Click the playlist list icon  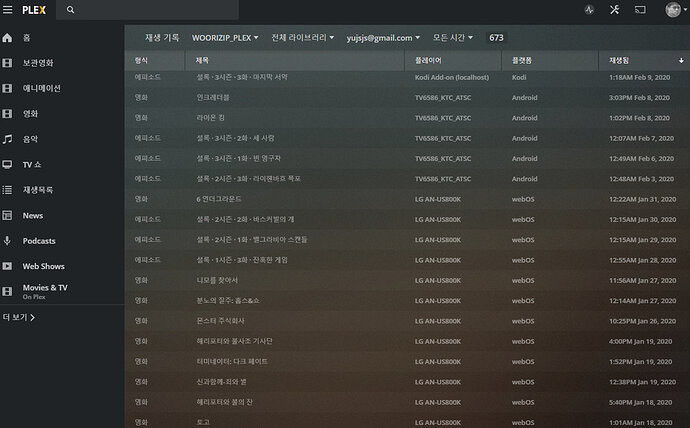[7, 190]
